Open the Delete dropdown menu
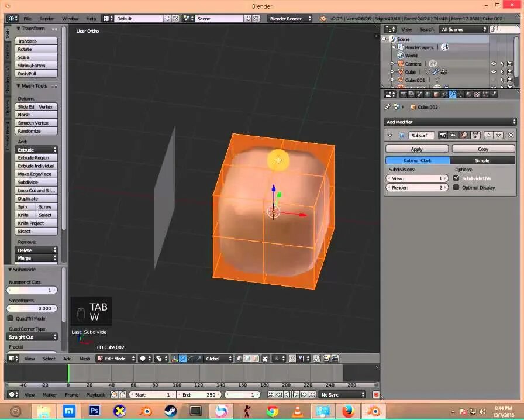524x420 pixels. 36,250
